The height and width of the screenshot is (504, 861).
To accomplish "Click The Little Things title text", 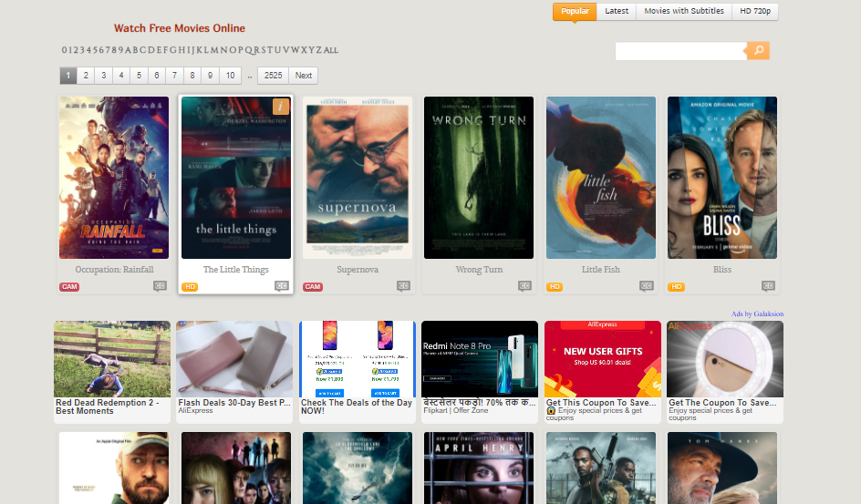I will 236,269.
